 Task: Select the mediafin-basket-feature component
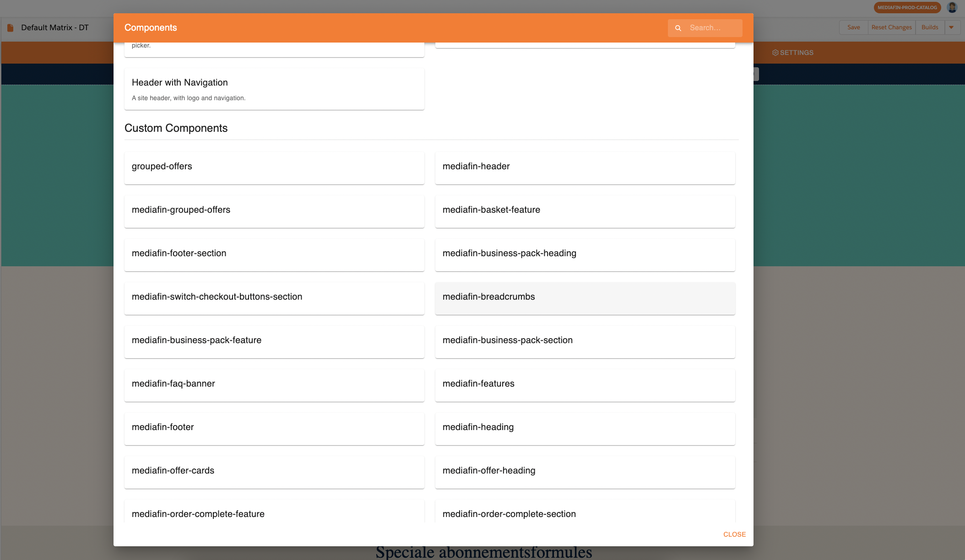(x=585, y=211)
